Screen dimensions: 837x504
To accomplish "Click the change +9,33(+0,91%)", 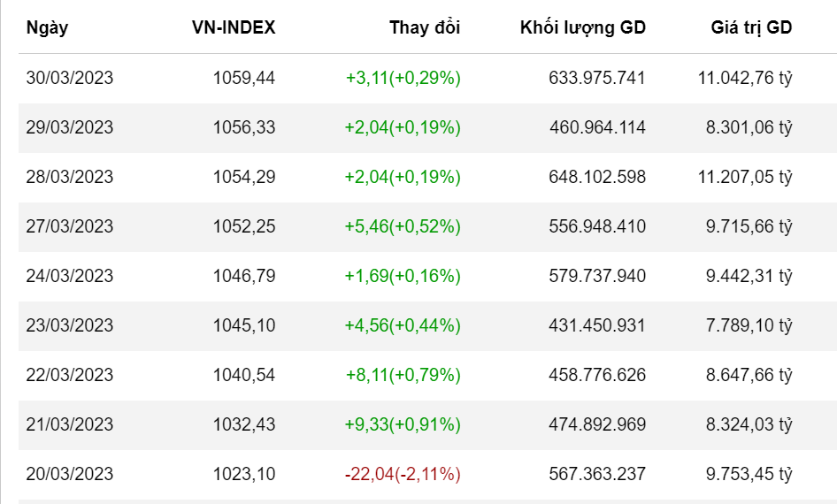I will [403, 425].
